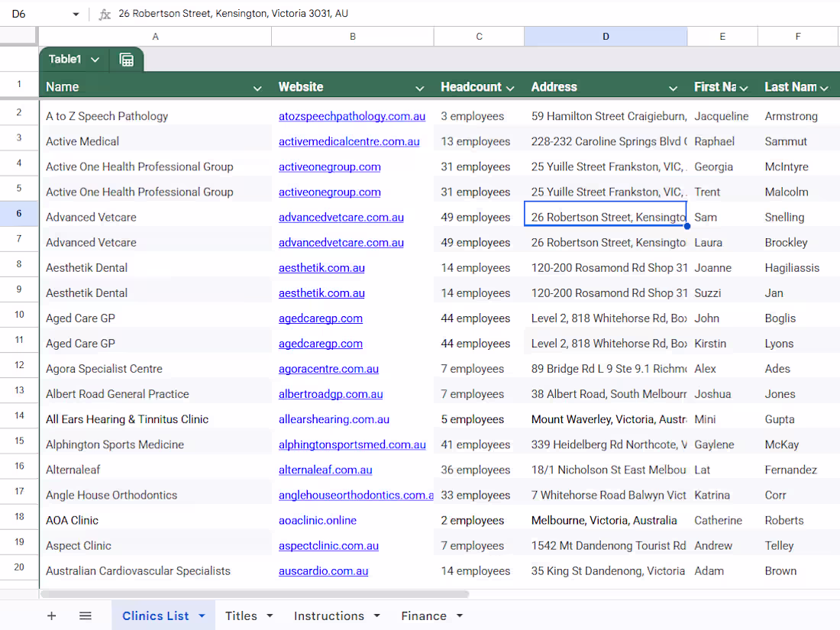The image size is (840, 630).
Task: Open the alternaleaf.com.au link
Action: [x=325, y=470]
